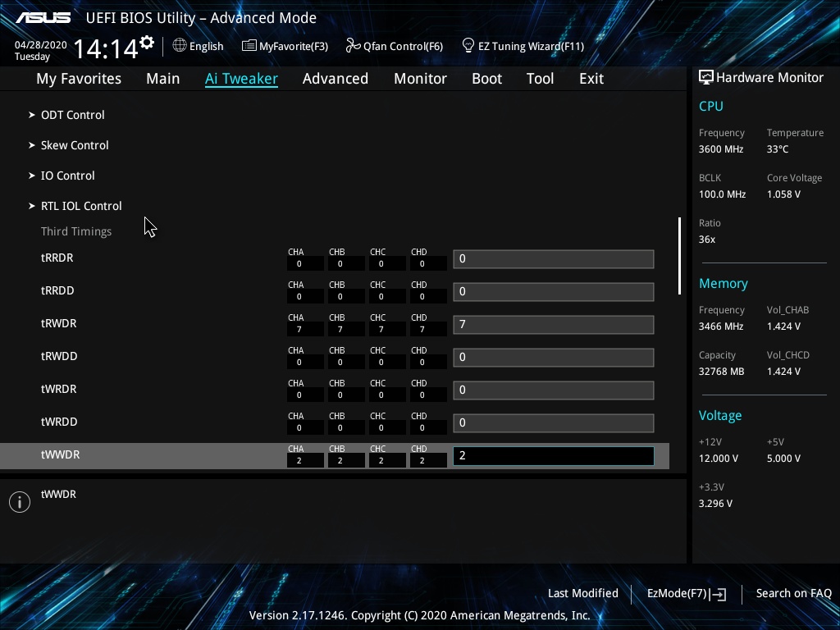Select English language option
840x630 pixels.
click(206, 46)
